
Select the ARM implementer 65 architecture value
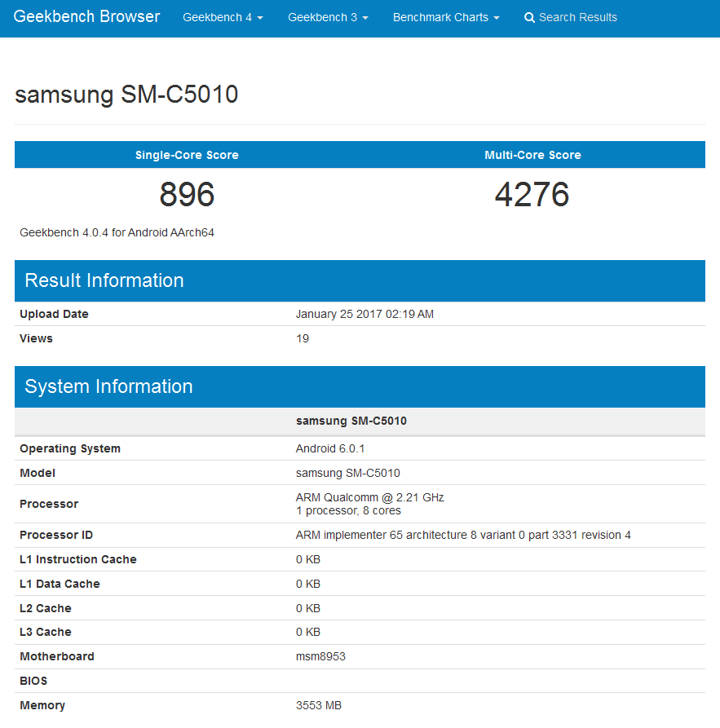pyautogui.click(x=463, y=535)
